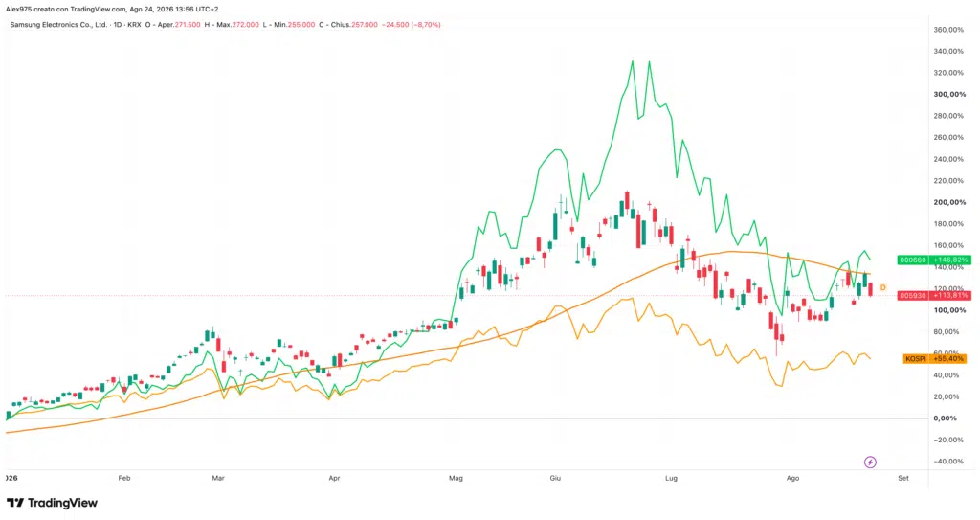Select the Samsung Electronics Co., Ltd. symbol title
The height and width of the screenshot is (520, 980).
58,24
